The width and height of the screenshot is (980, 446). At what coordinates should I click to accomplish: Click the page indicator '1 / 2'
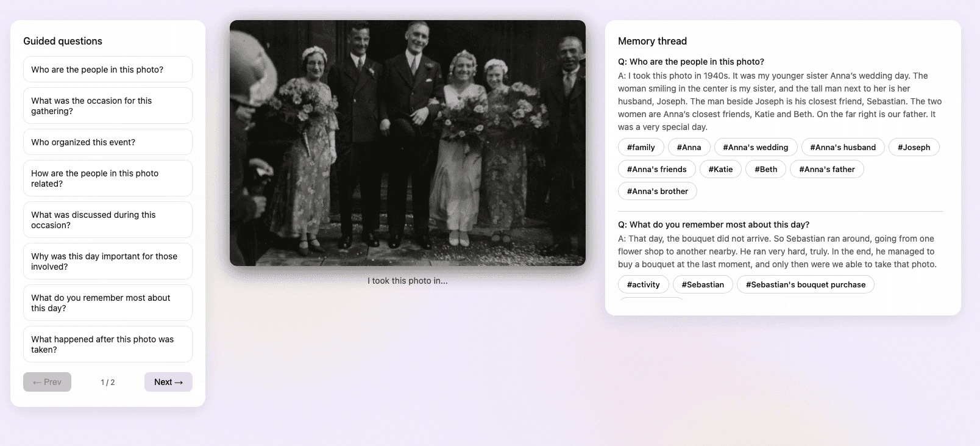(x=108, y=382)
